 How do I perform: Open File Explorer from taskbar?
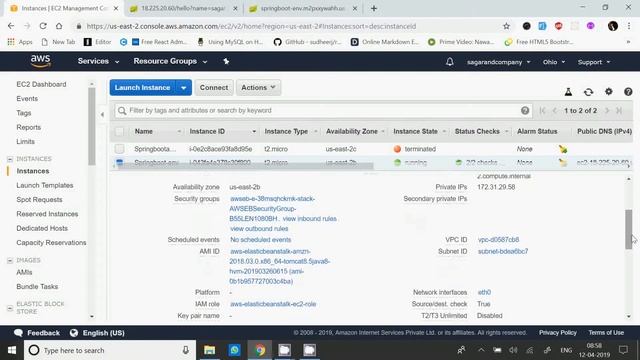pyautogui.click(x=209, y=350)
